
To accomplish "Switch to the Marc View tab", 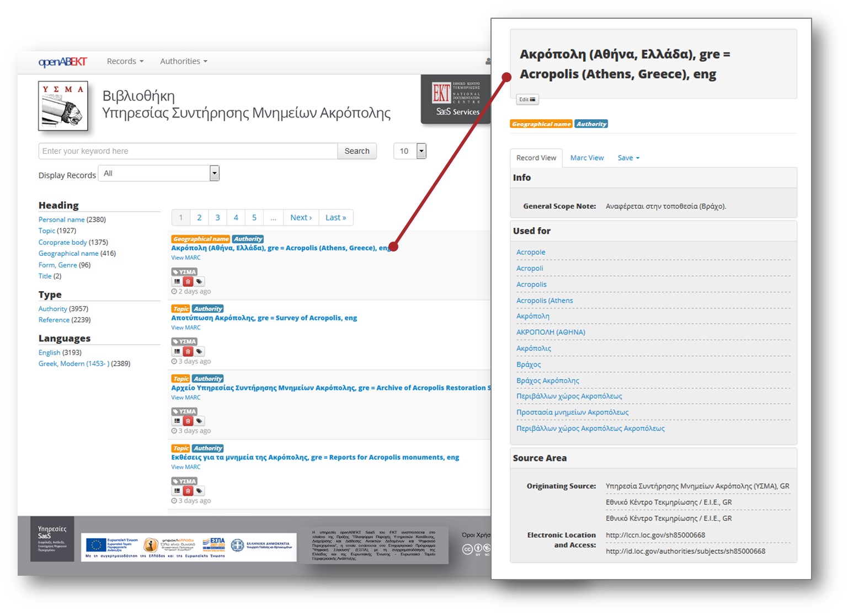I will tap(587, 158).
